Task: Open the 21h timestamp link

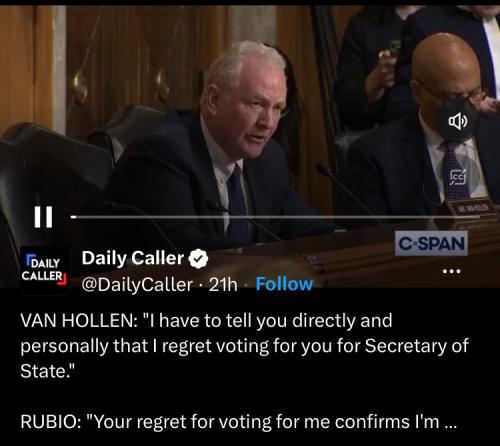Action: 223,284
